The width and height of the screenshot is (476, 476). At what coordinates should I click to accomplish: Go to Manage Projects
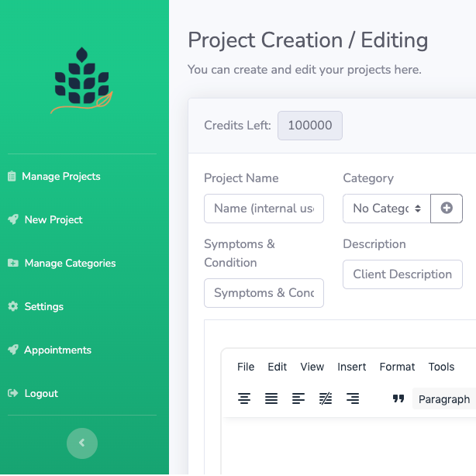61,176
